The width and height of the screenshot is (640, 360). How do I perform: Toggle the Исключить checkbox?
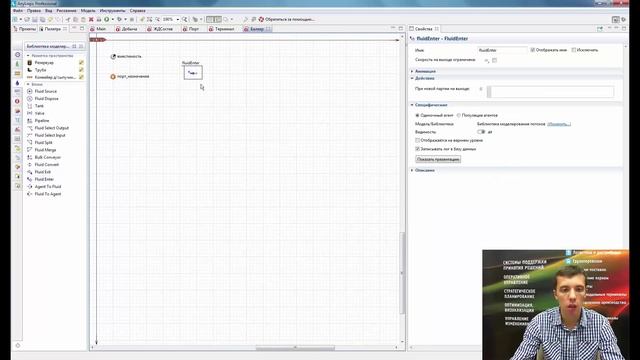coord(573,50)
